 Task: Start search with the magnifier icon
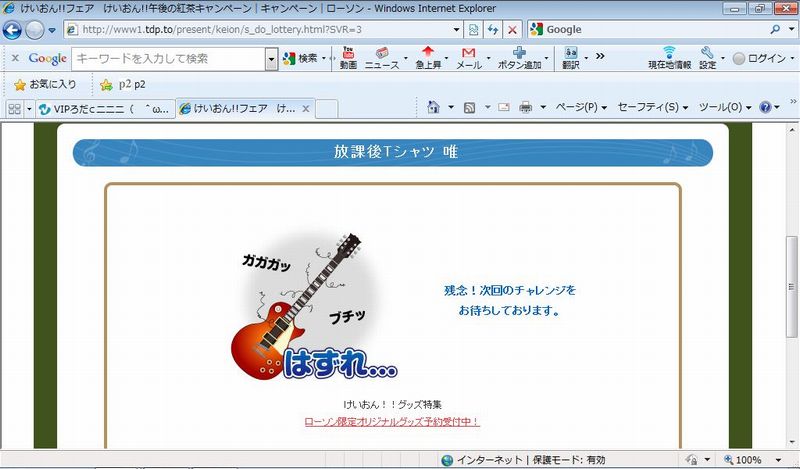point(776,30)
